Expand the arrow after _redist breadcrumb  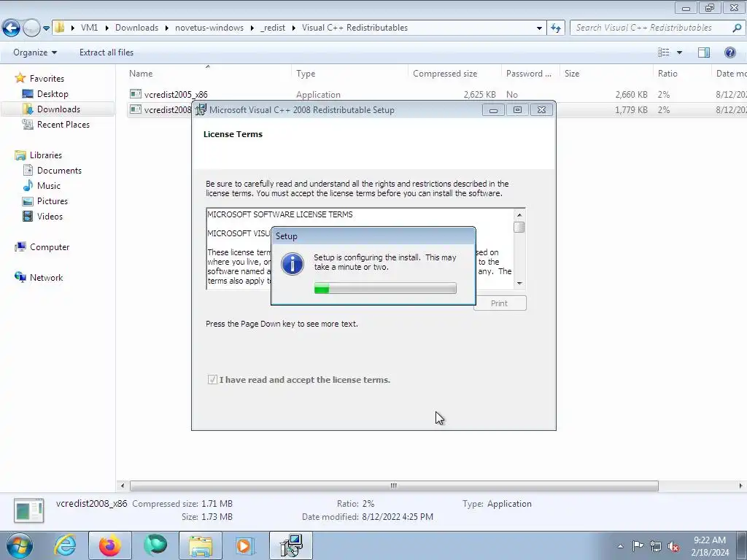coord(293,28)
